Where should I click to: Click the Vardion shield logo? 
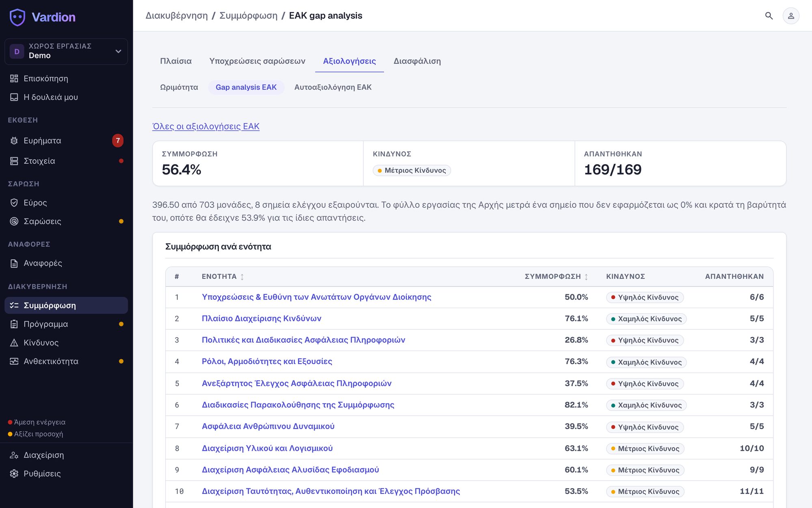pyautogui.click(x=17, y=17)
